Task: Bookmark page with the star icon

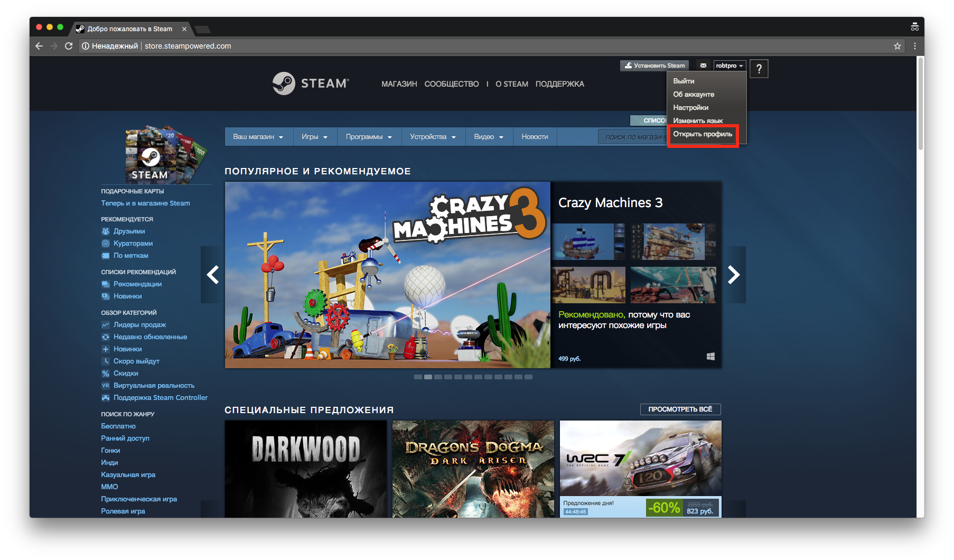Action: point(897,46)
